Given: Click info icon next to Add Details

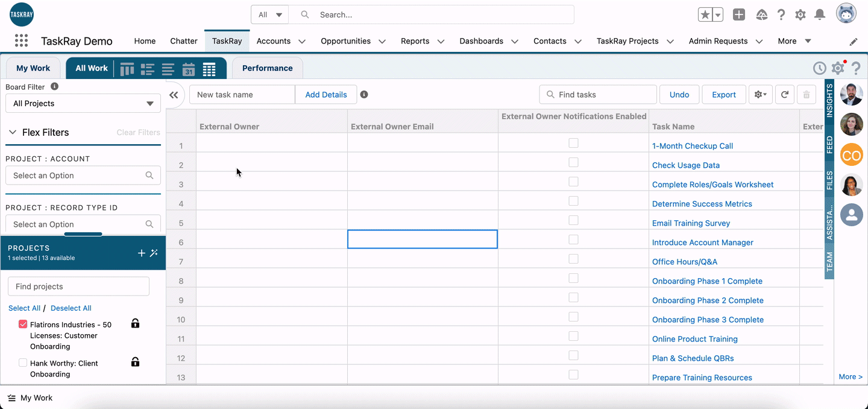Looking at the screenshot, I should pyautogui.click(x=364, y=95).
